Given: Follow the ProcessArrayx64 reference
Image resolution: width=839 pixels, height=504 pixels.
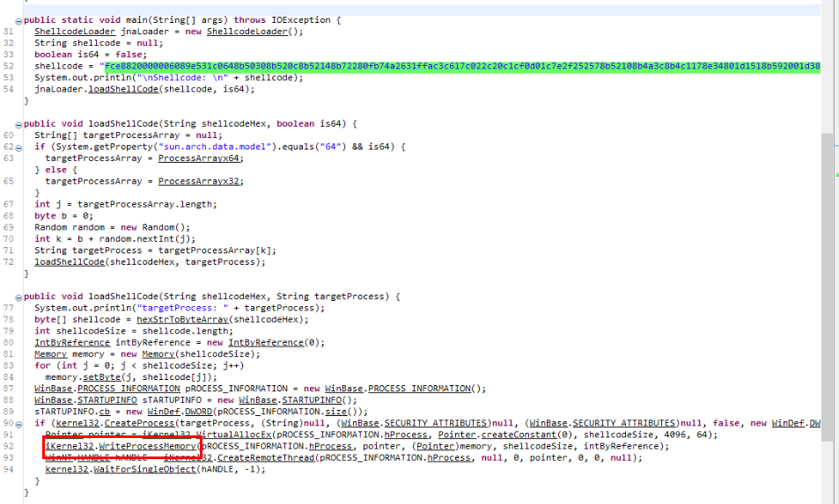Looking at the screenshot, I should [x=198, y=158].
